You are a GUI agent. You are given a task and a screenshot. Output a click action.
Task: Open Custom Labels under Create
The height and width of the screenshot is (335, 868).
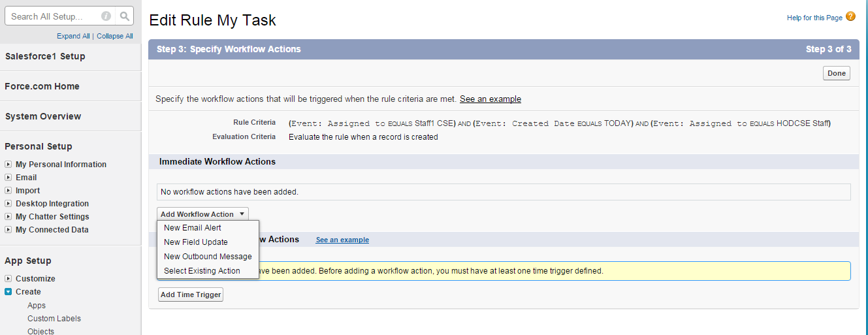(54, 319)
